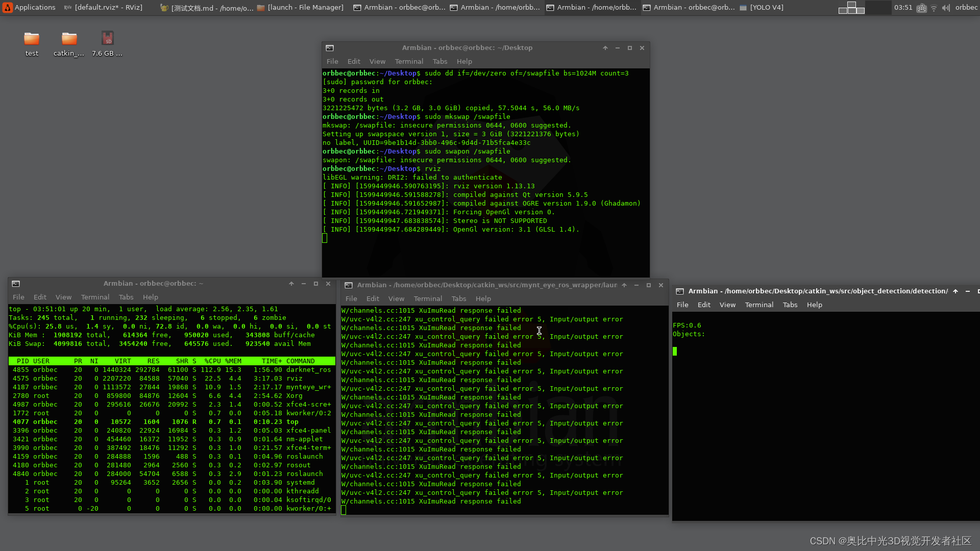Click the 03:51 clock in the panel

[903, 8]
